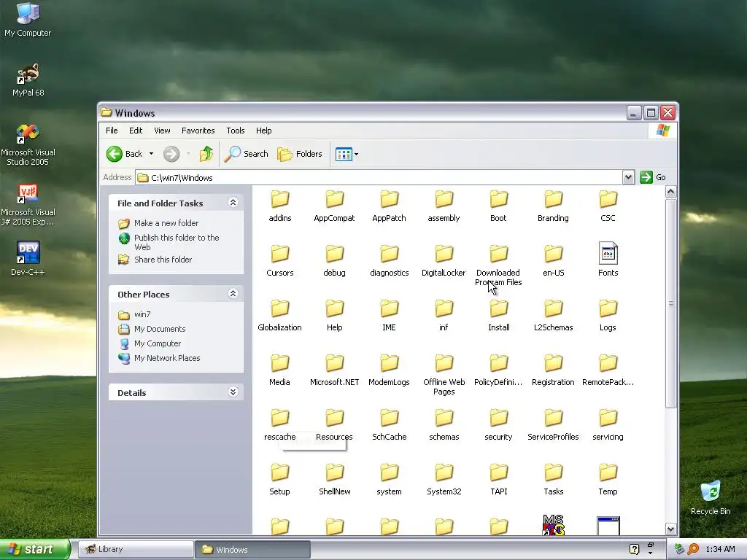Select the Boot folder
Viewport: 747px width, 560px height.
498,206
